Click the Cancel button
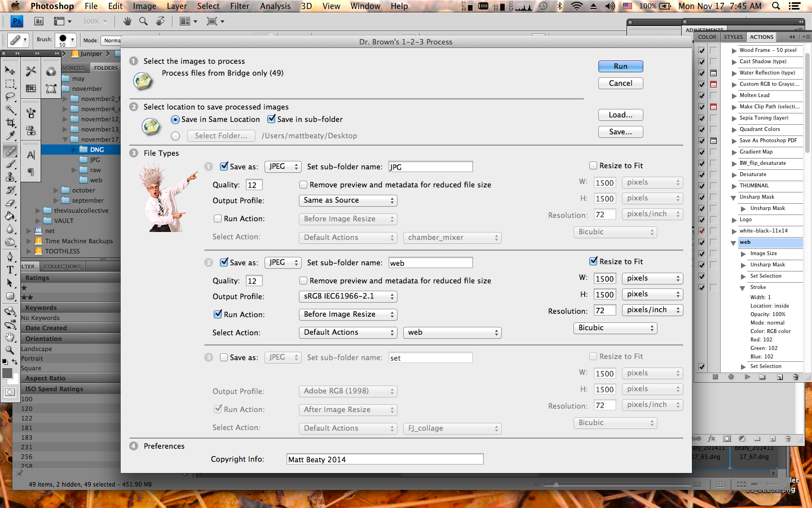Viewport: 812px width, 508px height. tap(621, 83)
